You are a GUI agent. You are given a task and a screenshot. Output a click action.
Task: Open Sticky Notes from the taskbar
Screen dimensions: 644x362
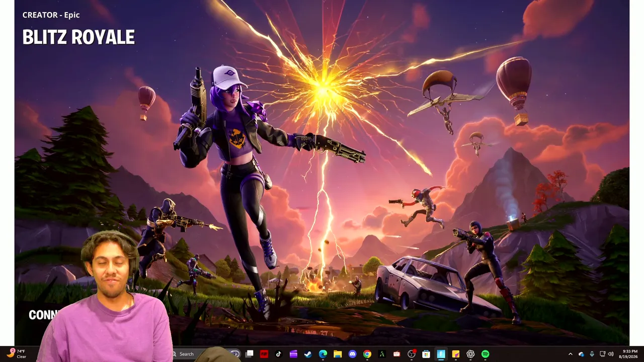point(456,354)
